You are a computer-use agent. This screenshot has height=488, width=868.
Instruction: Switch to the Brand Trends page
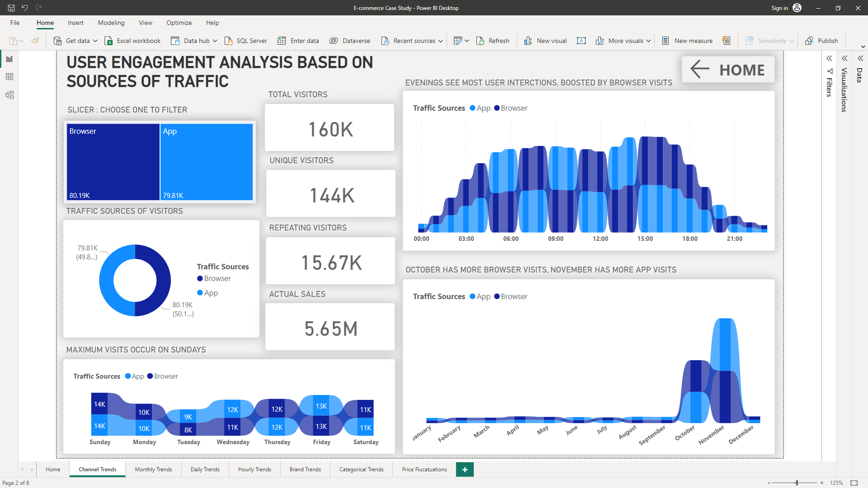click(305, 469)
